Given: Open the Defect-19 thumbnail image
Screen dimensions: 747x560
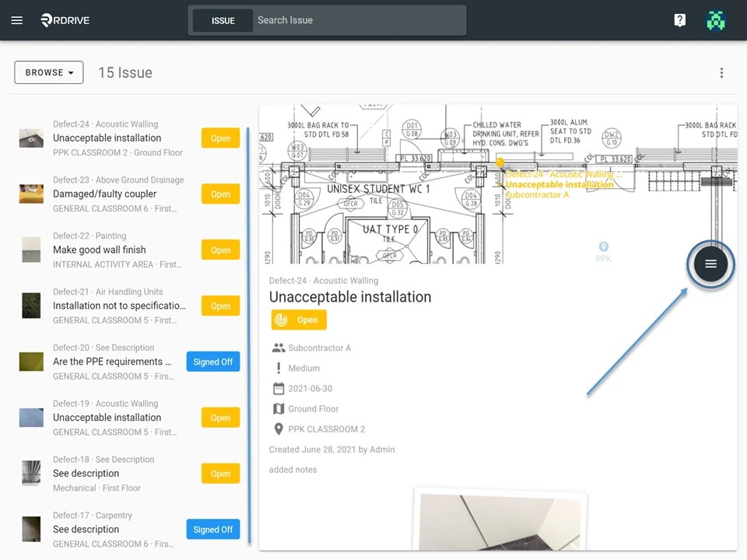Looking at the screenshot, I should 31,418.
